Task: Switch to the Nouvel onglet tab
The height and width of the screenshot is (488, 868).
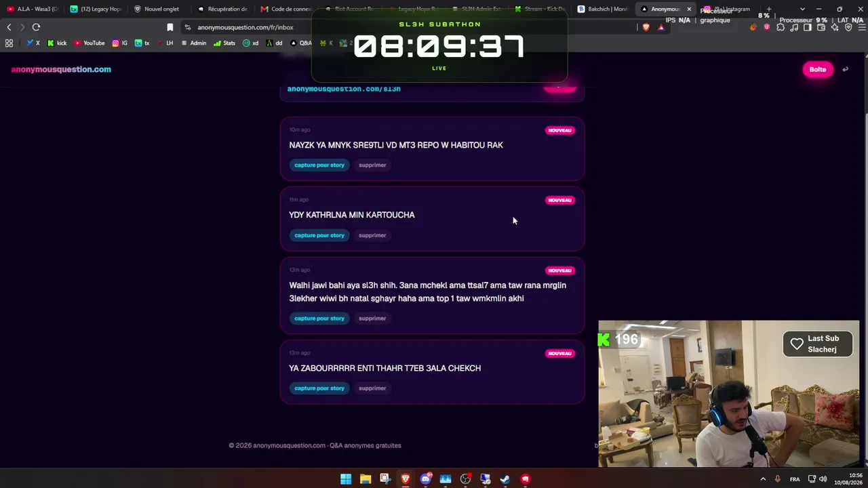Action: click(159, 9)
